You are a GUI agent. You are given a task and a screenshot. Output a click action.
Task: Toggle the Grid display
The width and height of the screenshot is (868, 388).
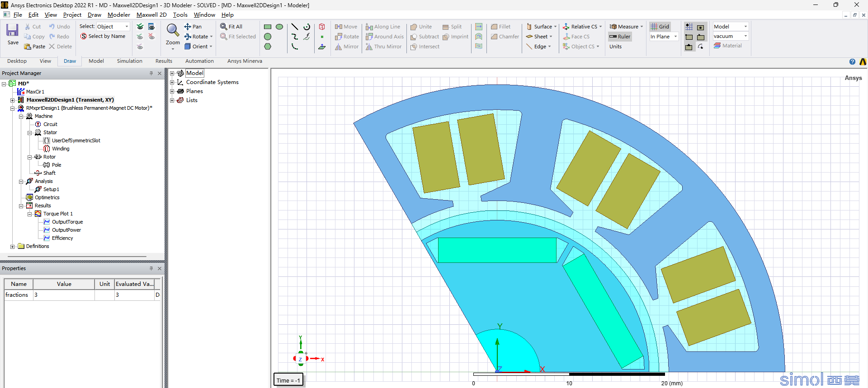pos(660,27)
